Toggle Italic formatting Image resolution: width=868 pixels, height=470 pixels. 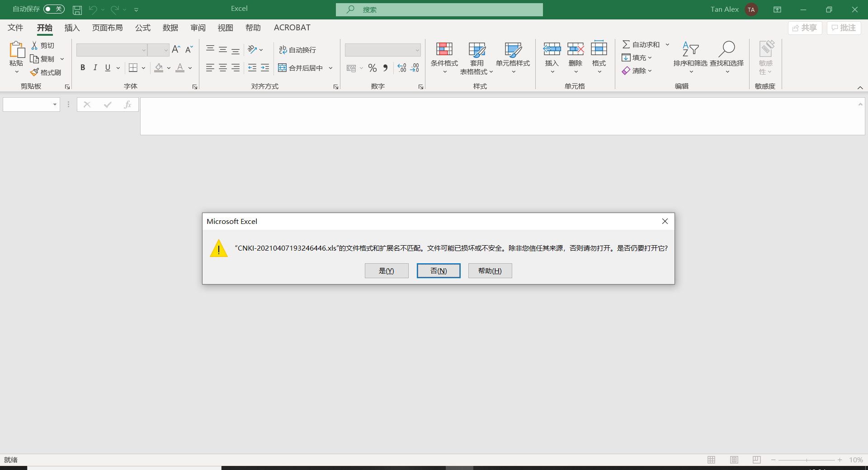coord(95,68)
